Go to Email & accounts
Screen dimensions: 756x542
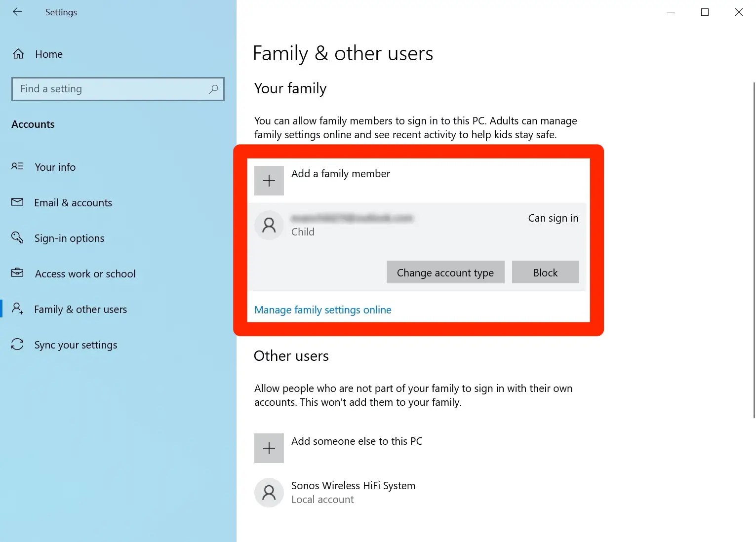click(x=73, y=202)
